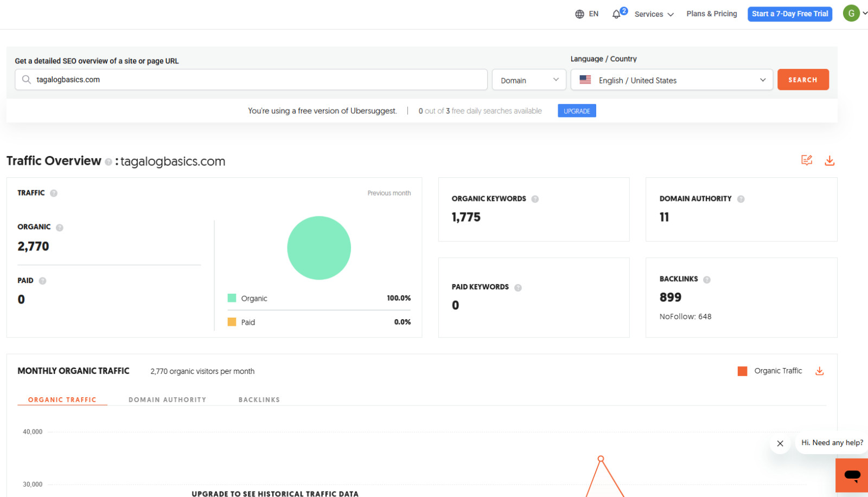
Task: Open the Domain type dropdown
Action: pos(529,80)
